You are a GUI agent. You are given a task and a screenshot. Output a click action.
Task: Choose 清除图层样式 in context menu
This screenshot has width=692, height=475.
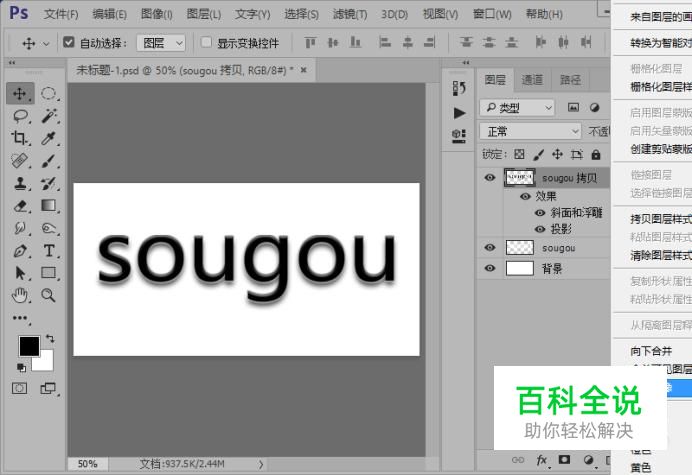click(661, 255)
